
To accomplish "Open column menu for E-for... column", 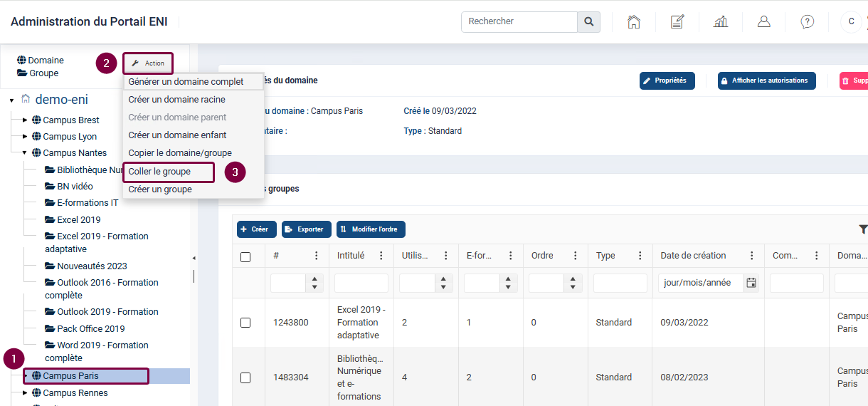I will (511, 256).
